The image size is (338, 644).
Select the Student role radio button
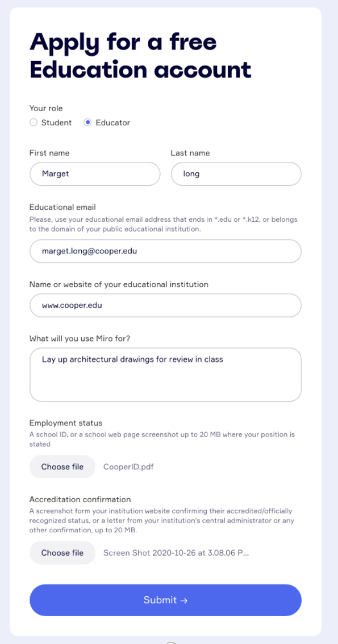pyautogui.click(x=34, y=123)
